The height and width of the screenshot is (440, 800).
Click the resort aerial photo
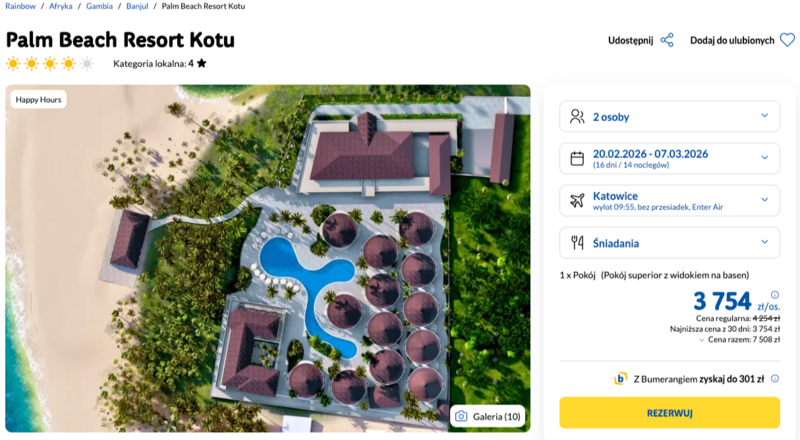(x=268, y=258)
